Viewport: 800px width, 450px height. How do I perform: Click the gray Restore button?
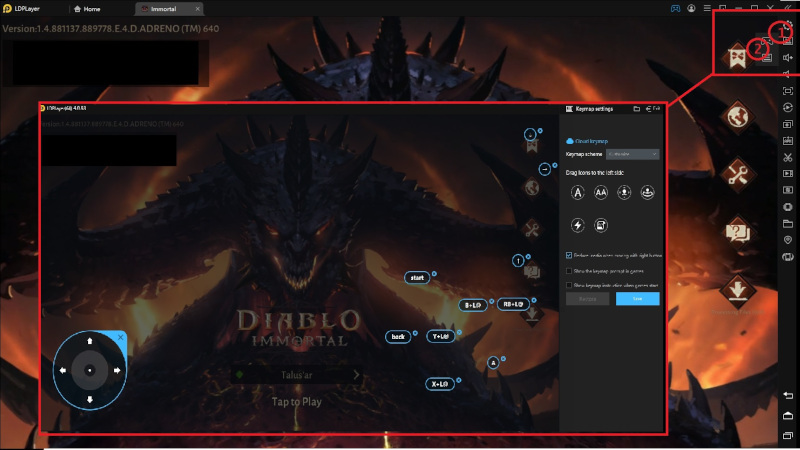tap(588, 298)
